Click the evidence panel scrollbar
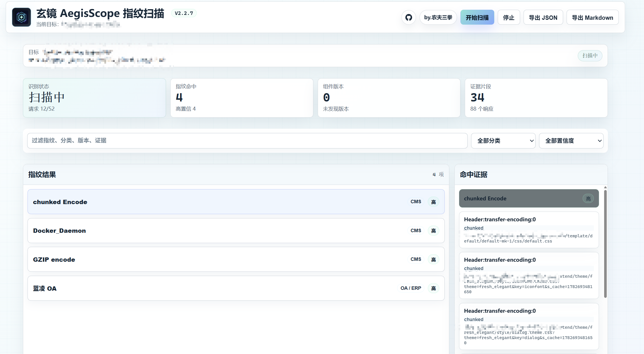 point(605,244)
